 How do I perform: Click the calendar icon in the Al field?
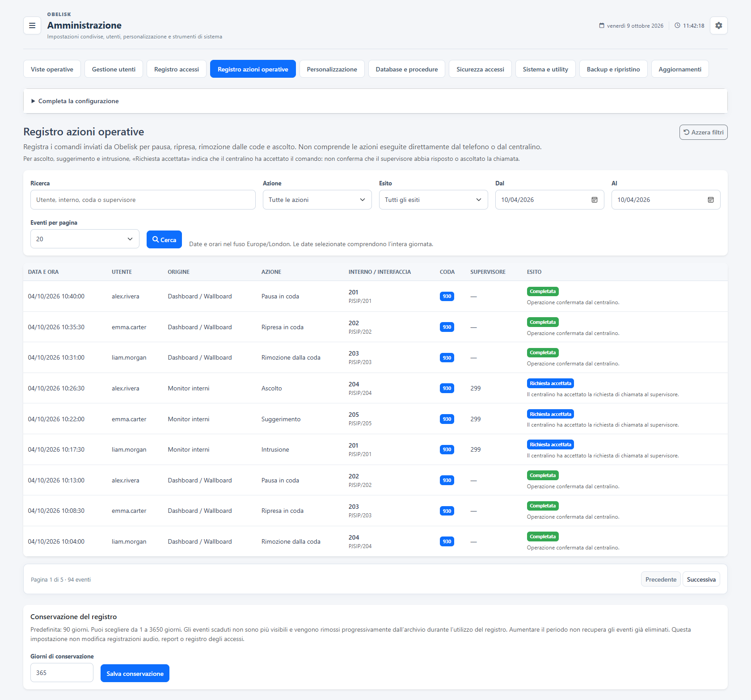coord(711,200)
